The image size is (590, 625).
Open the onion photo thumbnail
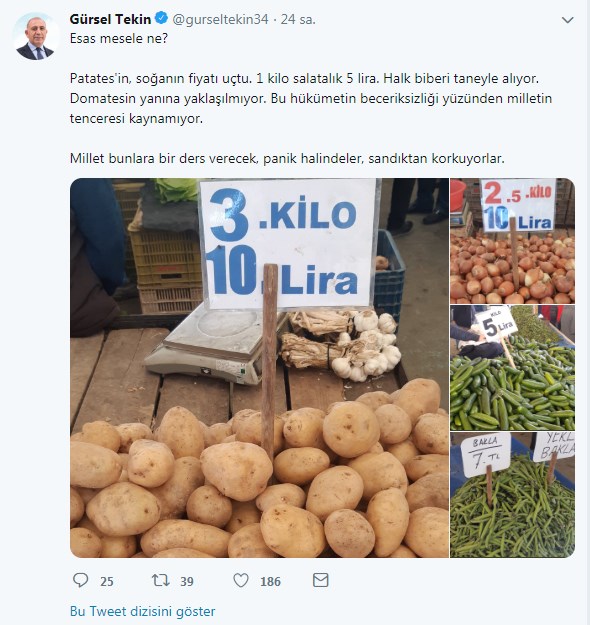(512, 241)
